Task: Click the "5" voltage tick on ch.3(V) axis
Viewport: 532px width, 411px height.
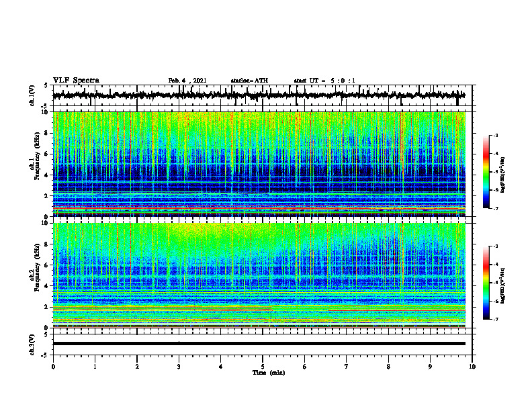Action: pos(46,334)
